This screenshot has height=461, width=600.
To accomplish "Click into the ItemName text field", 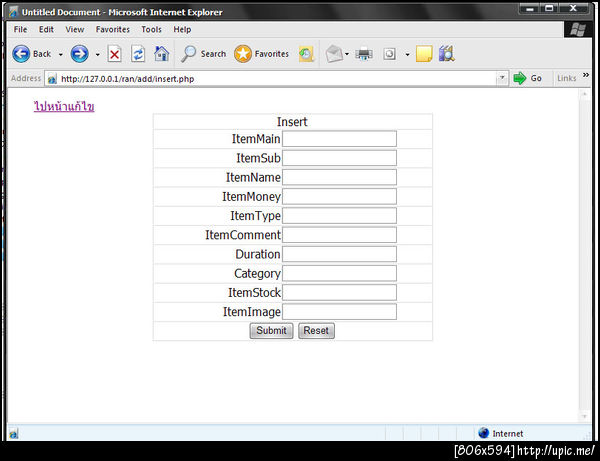I will (339, 177).
